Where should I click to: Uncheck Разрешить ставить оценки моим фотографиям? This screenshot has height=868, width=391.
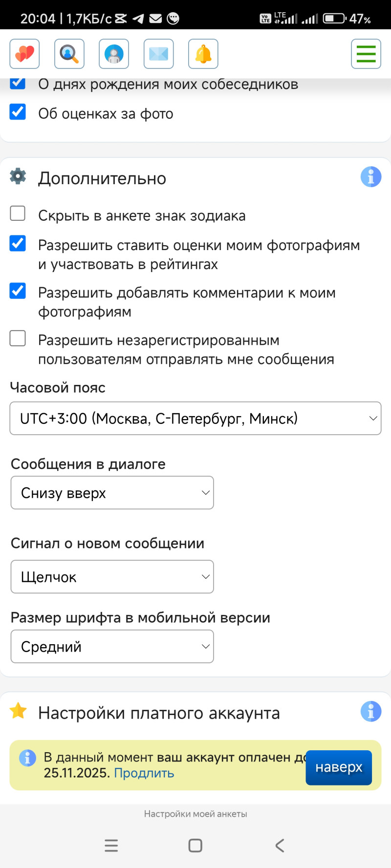[18, 243]
